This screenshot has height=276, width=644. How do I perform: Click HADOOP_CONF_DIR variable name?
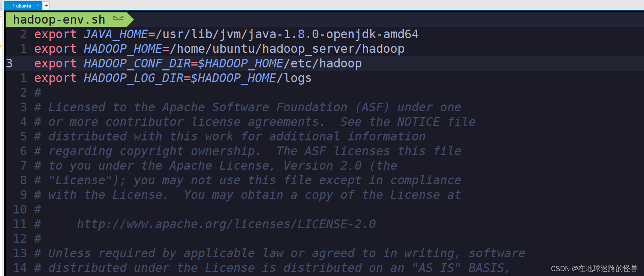[137, 63]
